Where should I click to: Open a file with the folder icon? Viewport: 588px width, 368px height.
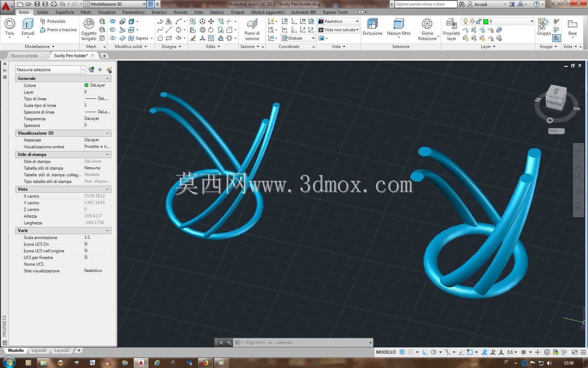(x=29, y=4)
